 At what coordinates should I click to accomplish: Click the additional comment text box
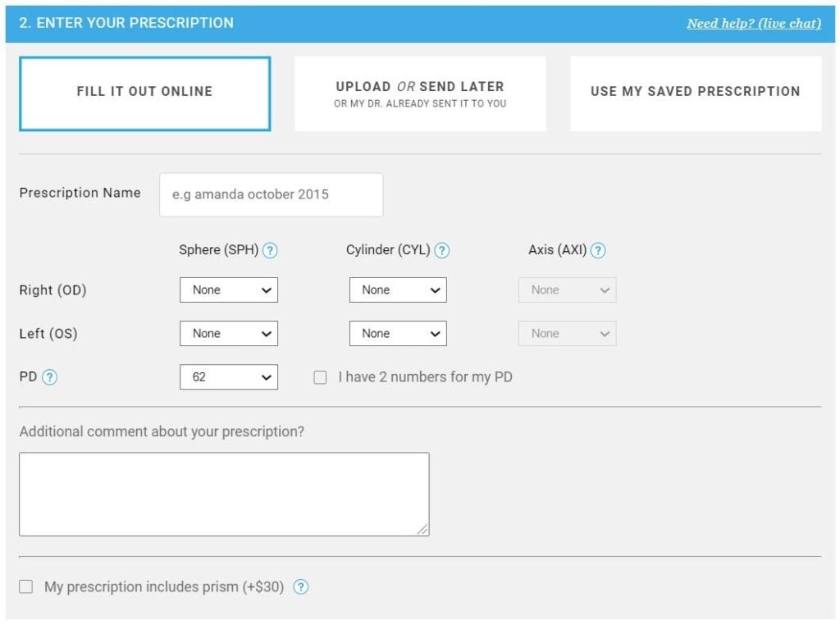coord(223,492)
